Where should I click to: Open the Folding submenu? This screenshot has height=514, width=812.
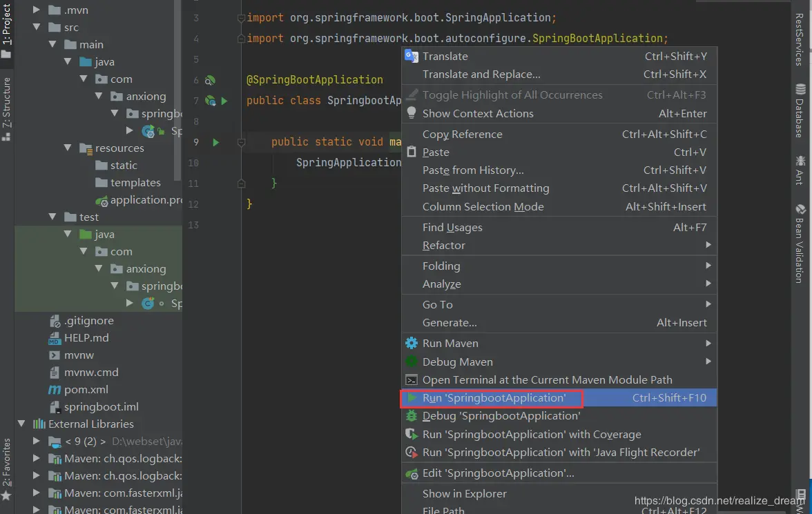click(x=559, y=266)
